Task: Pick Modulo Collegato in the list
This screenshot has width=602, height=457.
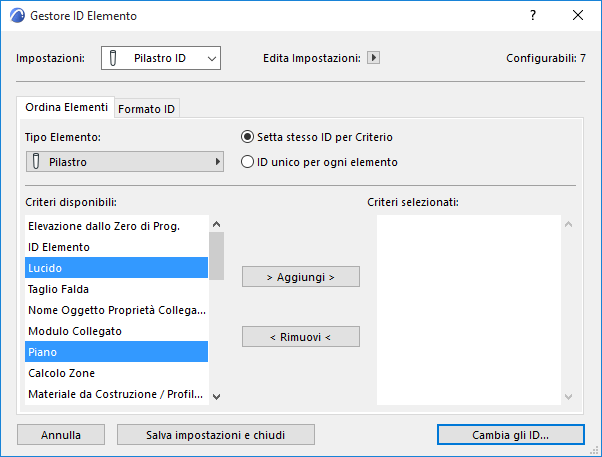Action: 116,331
